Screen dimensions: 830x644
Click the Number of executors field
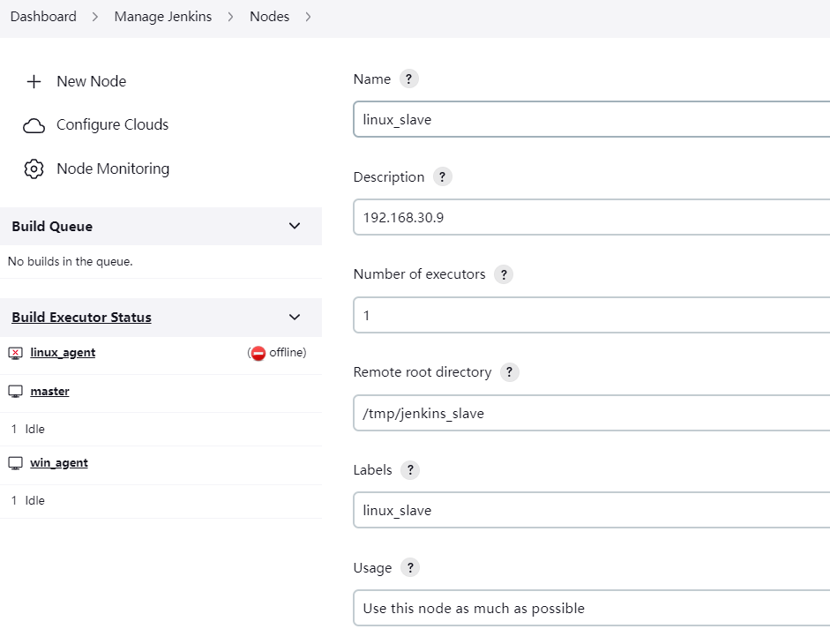click(x=592, y=315)
